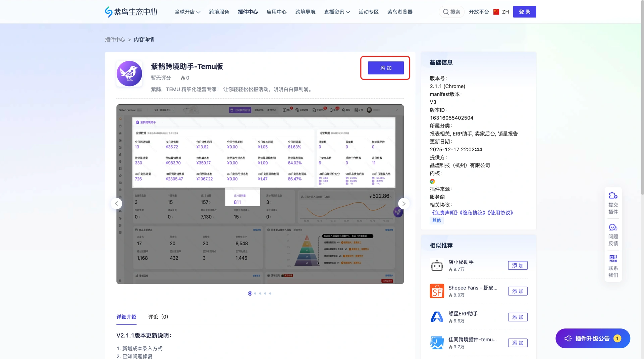
Task: Click the 店小秘助手 robot icon
Action: click(x=437, y=265)
